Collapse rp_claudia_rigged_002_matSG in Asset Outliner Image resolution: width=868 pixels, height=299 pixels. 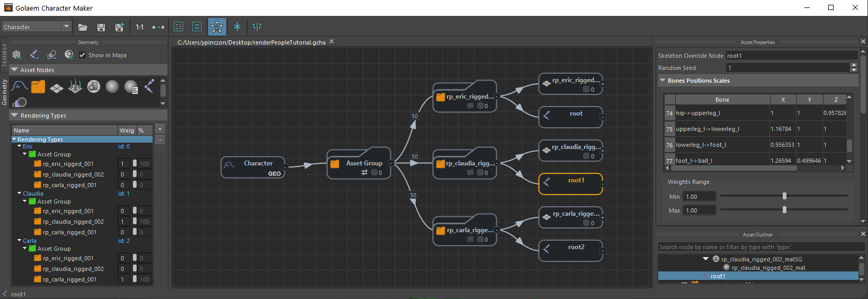click(705, 259)
